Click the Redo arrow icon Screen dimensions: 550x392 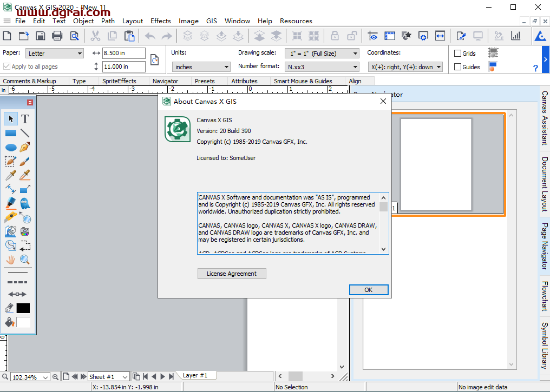(167, 36)
